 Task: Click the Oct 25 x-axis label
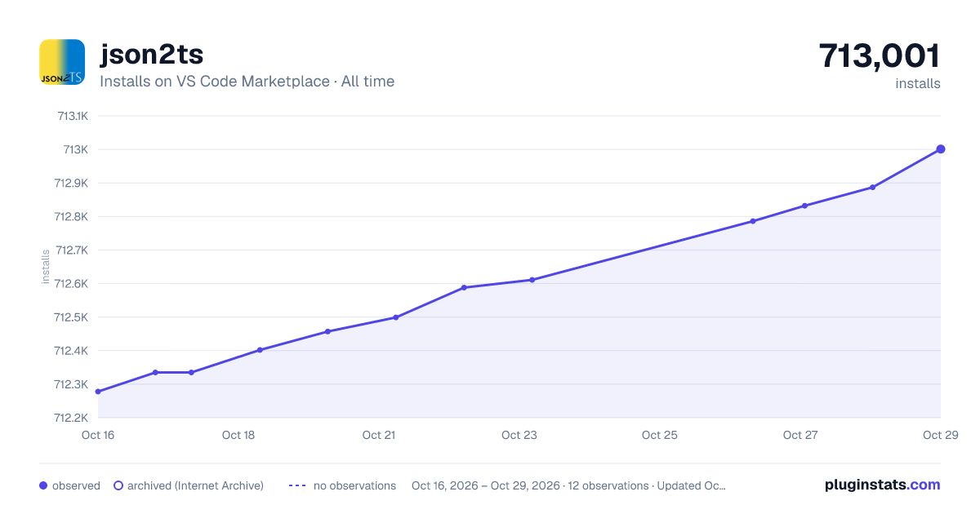point(660,435)
